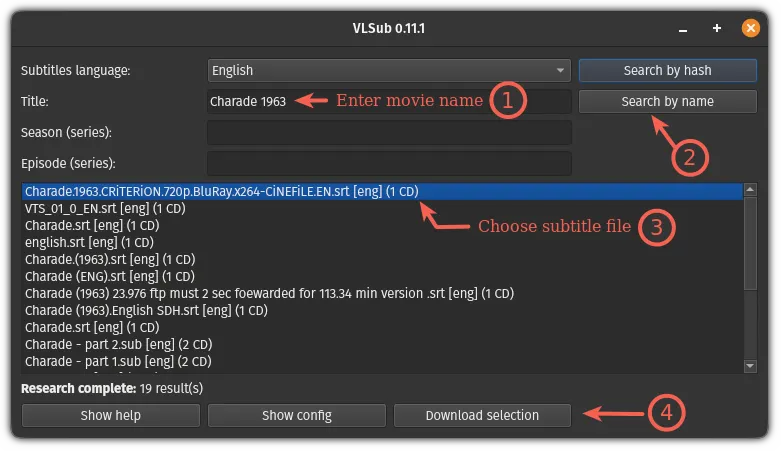Image resolution: width=781 pixels, height=451 pixels.
Task: Select Charade - part 2.sub entry
Action: [x=118, y=344]
